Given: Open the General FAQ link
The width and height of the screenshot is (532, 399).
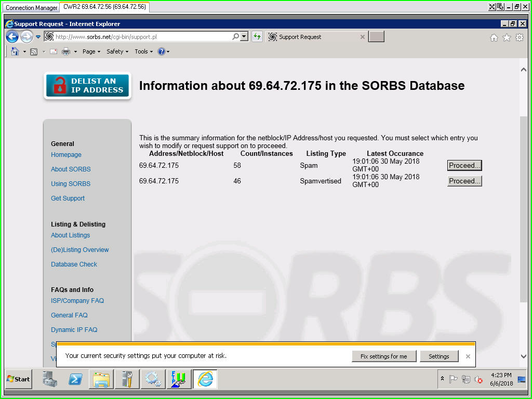Looking at the screenshot, I should 69,315.
